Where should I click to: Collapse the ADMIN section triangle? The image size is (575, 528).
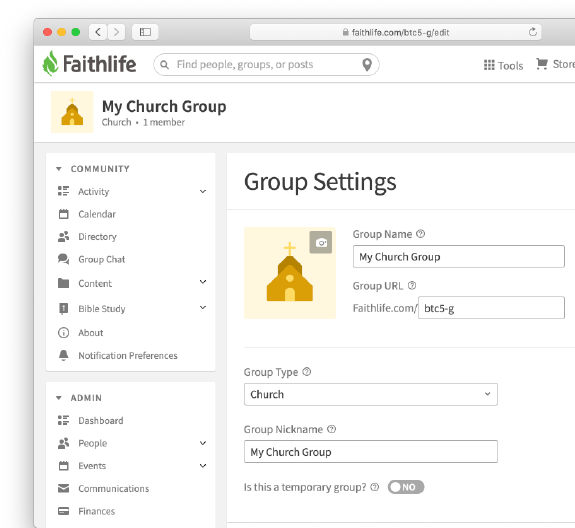[59, 398]
